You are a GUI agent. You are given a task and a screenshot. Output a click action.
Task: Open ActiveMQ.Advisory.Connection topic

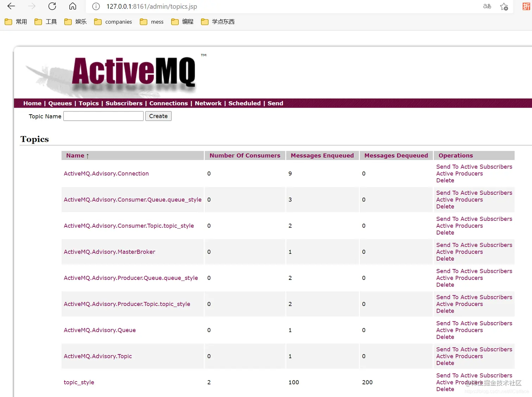[106, 174]
